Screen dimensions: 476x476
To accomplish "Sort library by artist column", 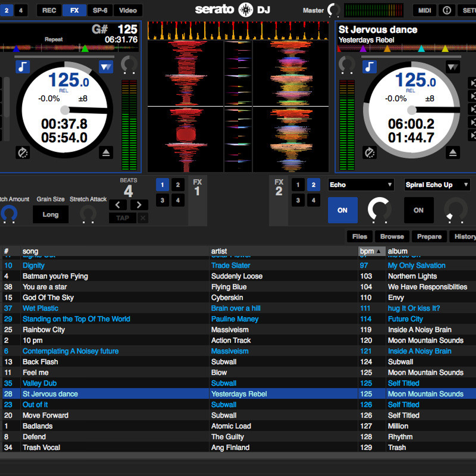I will click(284, 251).
